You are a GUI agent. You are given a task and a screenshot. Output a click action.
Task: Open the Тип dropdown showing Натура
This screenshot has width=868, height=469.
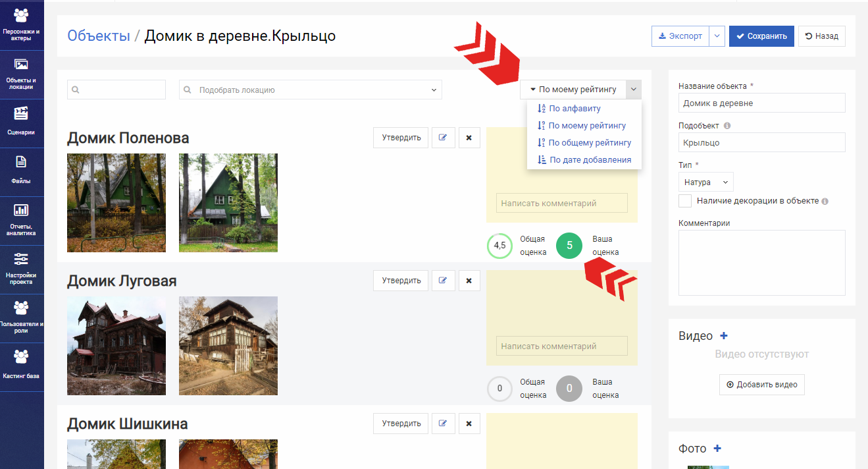point(705,182)
